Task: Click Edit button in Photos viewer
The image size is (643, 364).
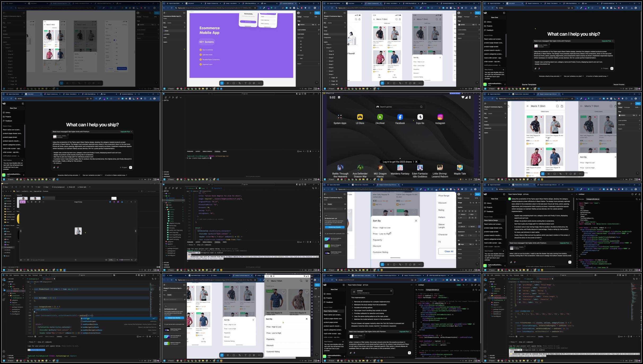Action: click(23, 202)
